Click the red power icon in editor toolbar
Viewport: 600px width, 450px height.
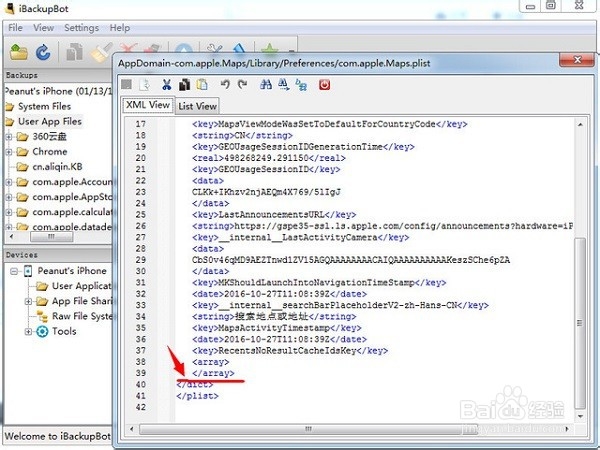pyautogui.click(x=324, y=85)
